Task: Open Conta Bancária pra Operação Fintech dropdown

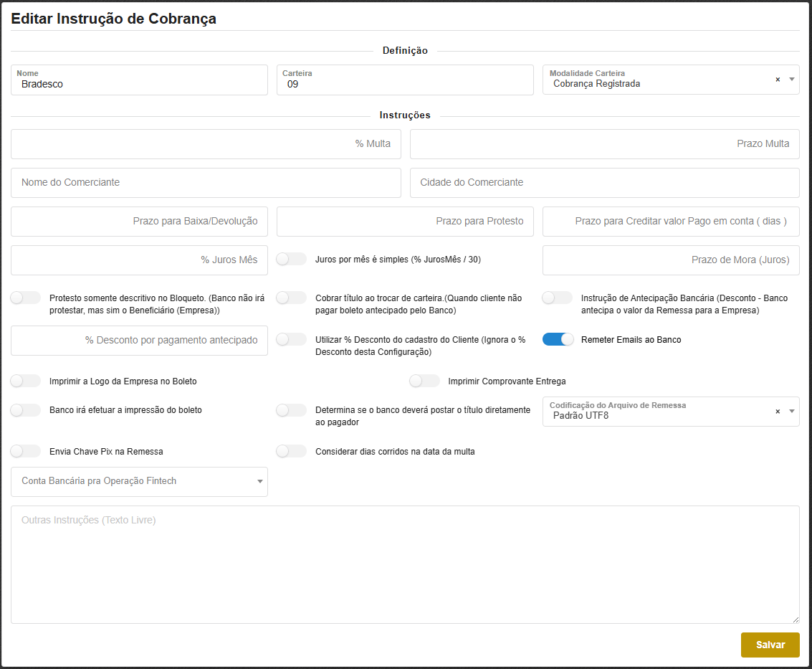Action: (x=259, y=482)
